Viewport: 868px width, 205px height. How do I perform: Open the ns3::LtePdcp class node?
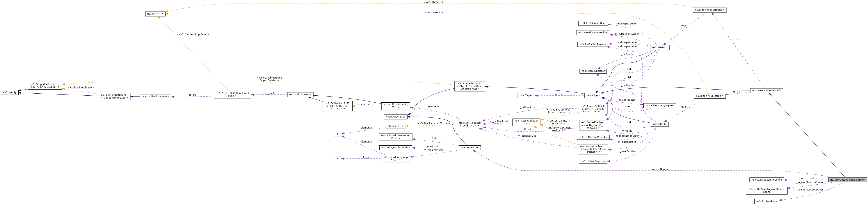[659, 47]
